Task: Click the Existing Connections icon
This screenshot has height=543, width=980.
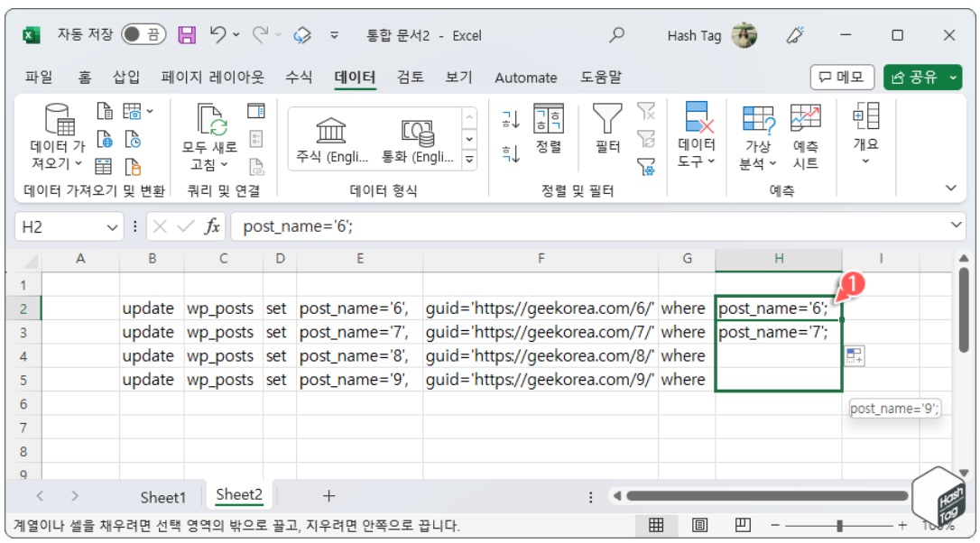Action: 133,167
